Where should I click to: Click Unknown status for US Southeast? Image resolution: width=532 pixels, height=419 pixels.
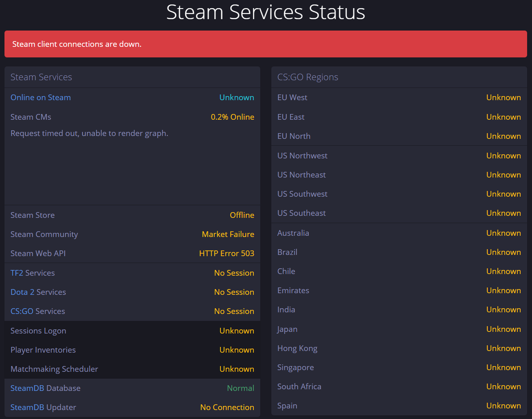(504, 213)
